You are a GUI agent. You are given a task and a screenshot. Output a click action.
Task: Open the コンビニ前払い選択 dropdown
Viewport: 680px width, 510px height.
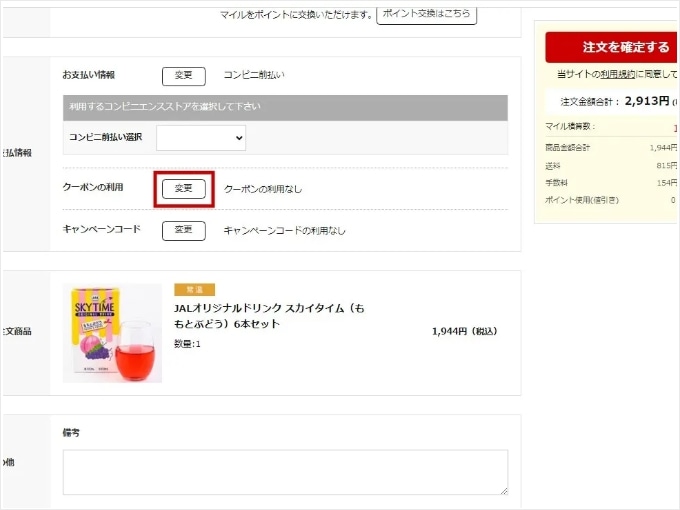(x=200, y=137)
